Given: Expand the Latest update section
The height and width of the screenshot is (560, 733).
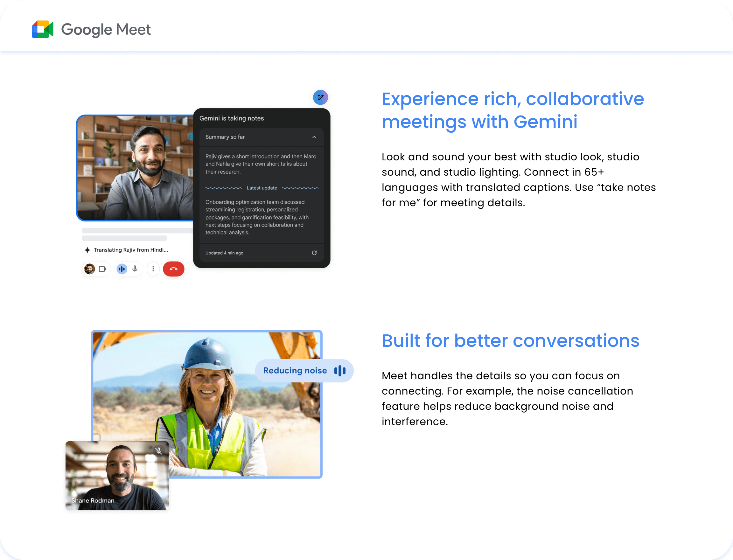Looking at the screenshot, I should click(x=262, y=188).
